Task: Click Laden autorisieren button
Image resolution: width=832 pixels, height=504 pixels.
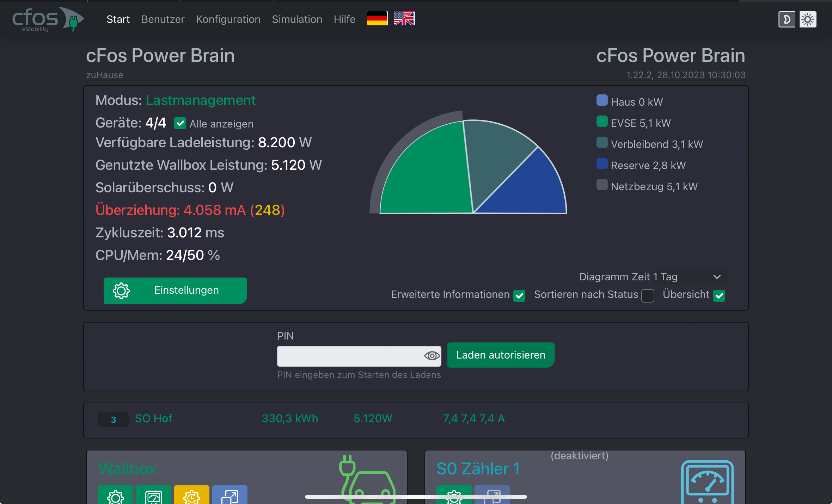Action: pos(501,355)
